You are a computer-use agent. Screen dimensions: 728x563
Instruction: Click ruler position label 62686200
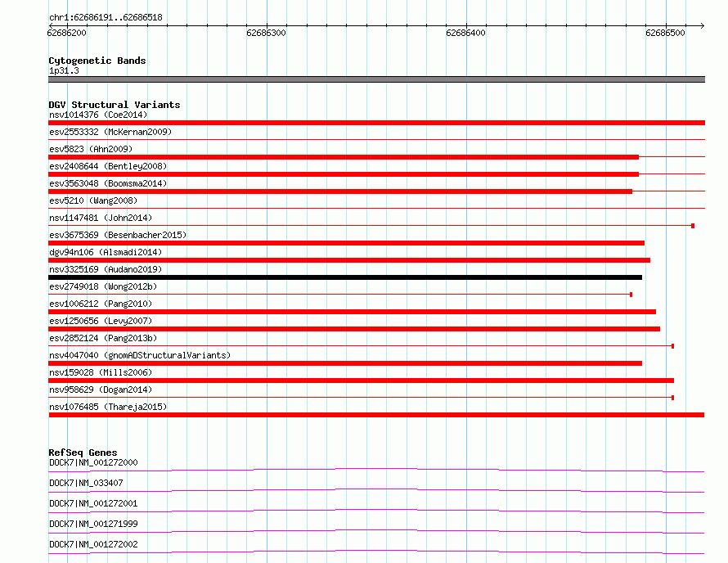pos(66,33)
